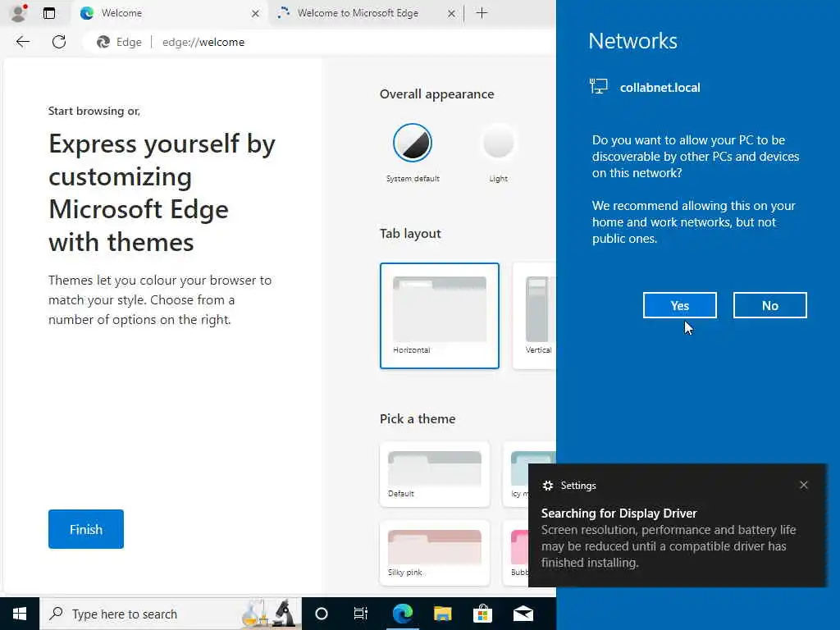
Task: Click Yes in Networks prompt
Action: pos(679,305)
